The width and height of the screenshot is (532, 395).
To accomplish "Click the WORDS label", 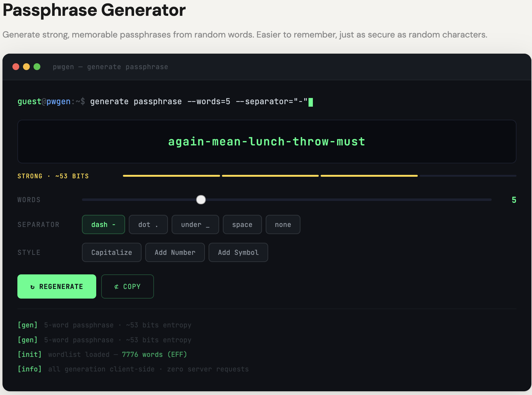I will (x=29, y=200).
